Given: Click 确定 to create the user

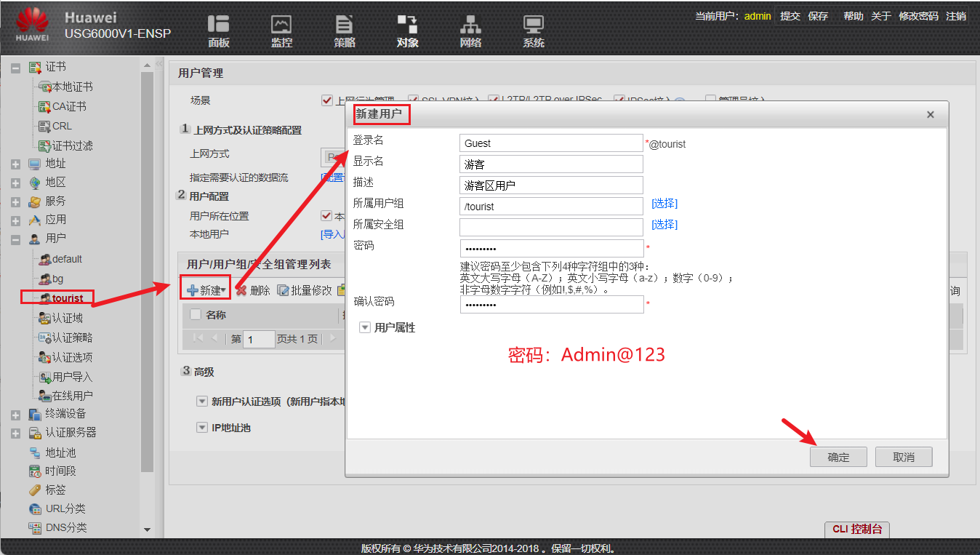Looking at the screenshot, I should 838,458.
